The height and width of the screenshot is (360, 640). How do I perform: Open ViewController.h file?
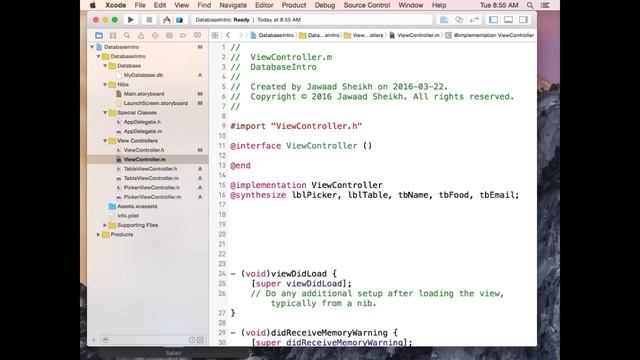point(144,150)
